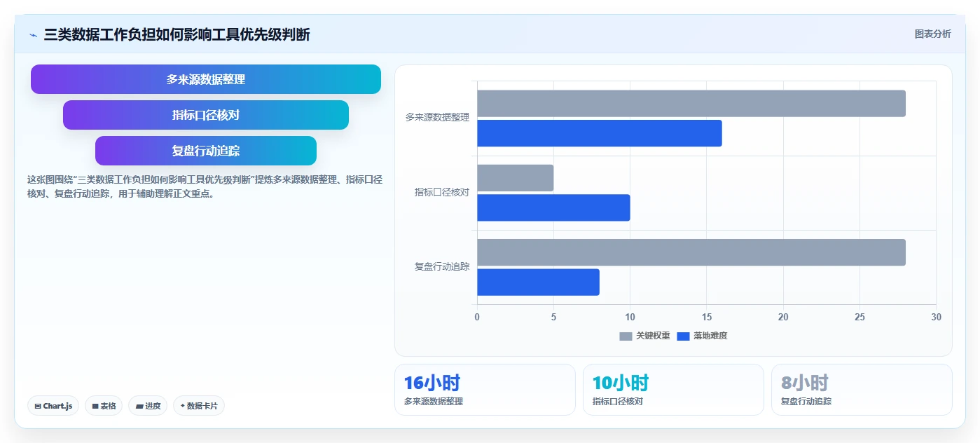Viewport: 980px width, 443px height.
Task: Open the 16小时 data card
Action: [x=485, y=390]
